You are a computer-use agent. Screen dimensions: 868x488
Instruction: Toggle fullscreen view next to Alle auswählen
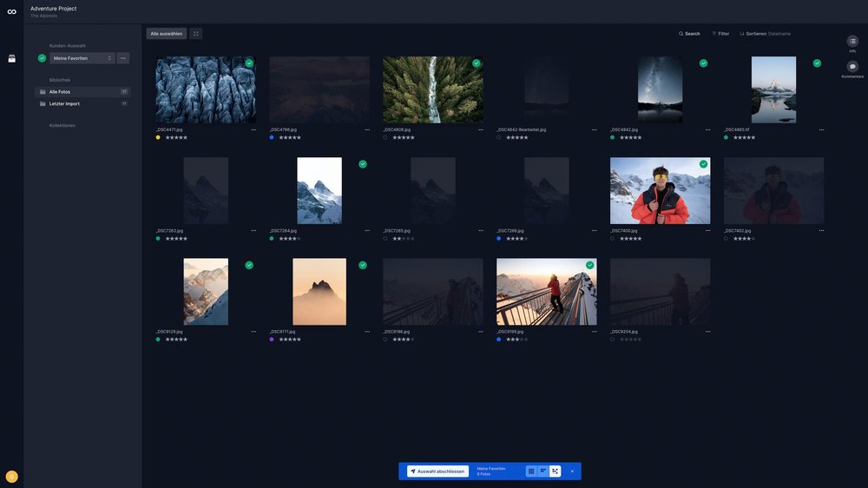pyautogui.click(x=196, y=34)
